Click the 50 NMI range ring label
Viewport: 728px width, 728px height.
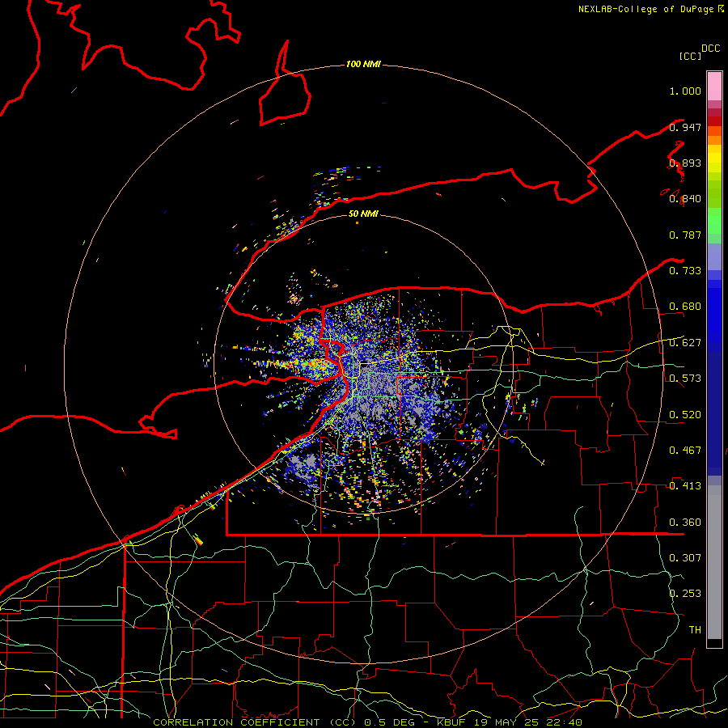(x=363, y=214)
